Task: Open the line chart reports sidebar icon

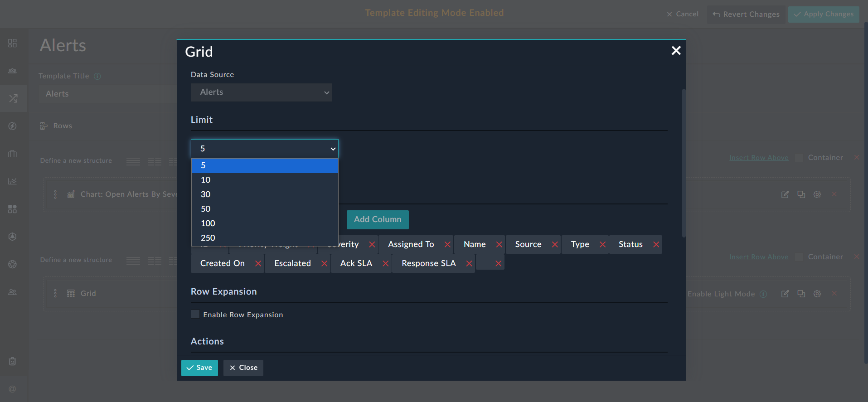Action: [x=13, y=181]
